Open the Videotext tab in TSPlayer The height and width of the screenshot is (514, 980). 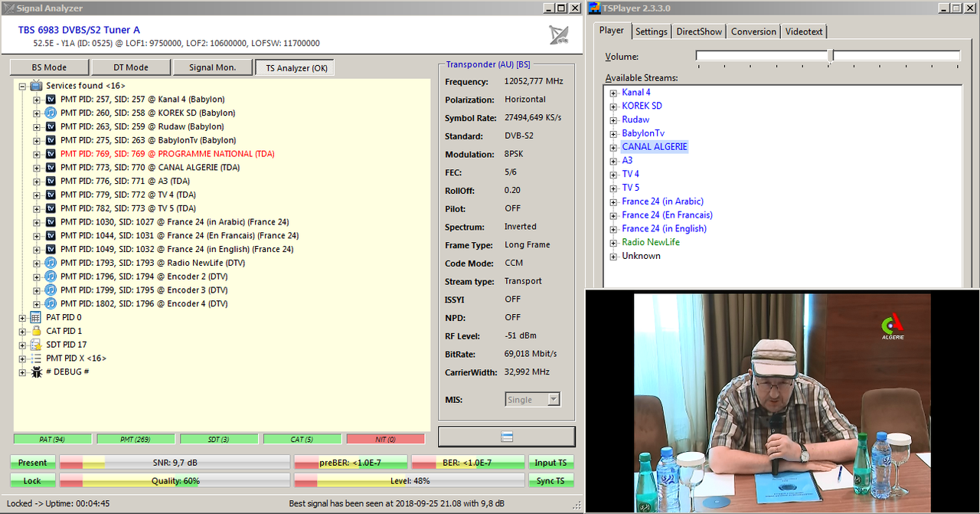[x=804, y=31]
